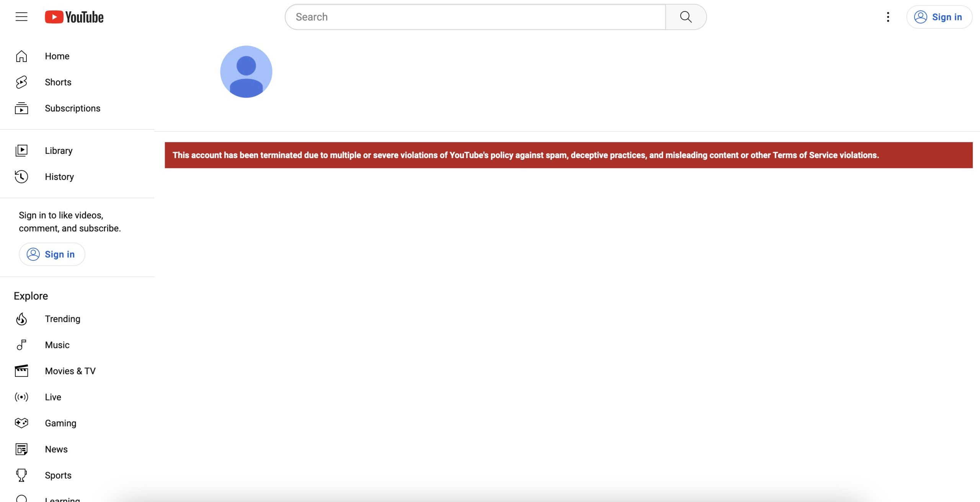Image resolution: width=980 pixels, height=502 pixels.
Task: Click the magnifying glass search button
Action: (x=686, y=17)
